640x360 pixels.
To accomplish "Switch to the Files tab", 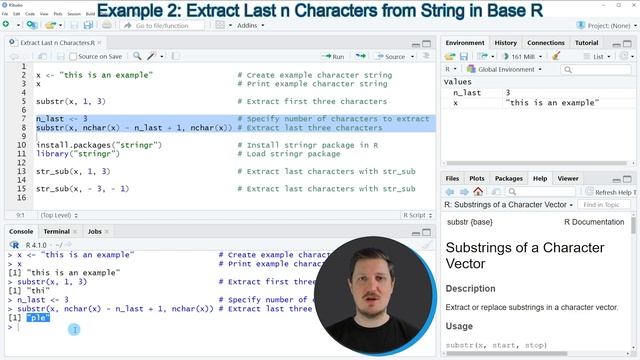I will coord(452,178).
